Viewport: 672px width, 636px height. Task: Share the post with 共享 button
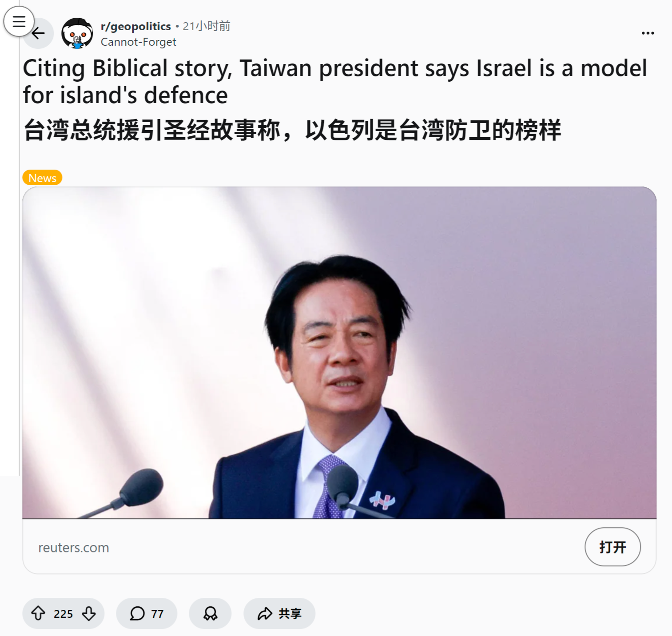(279, 613)
